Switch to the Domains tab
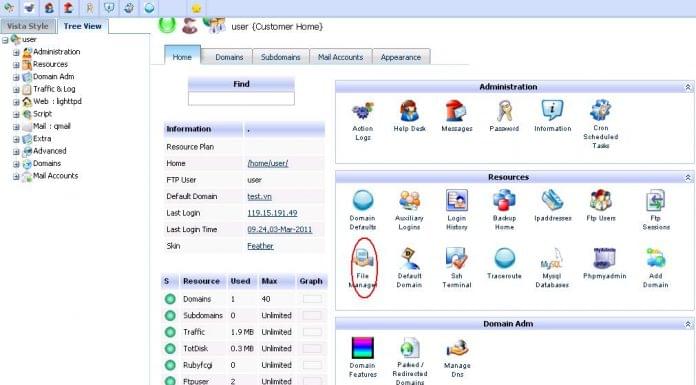Screen dimensions: 696x385 coord(229,57)
